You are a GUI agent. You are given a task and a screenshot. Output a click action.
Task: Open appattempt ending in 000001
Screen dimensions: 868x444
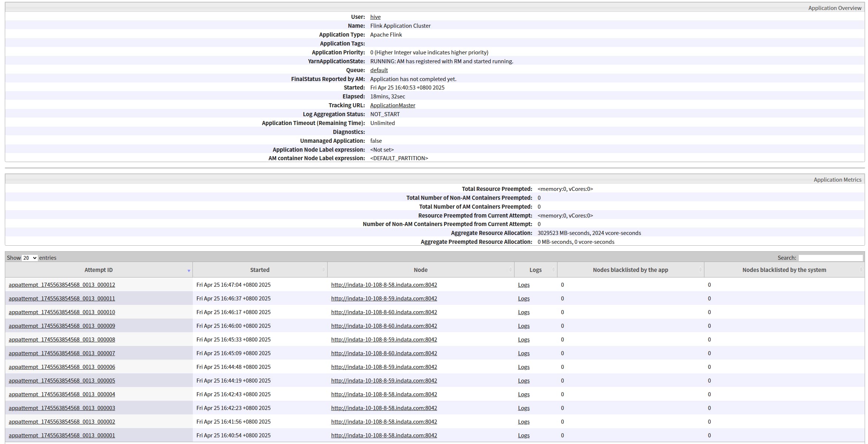point(62,435)
